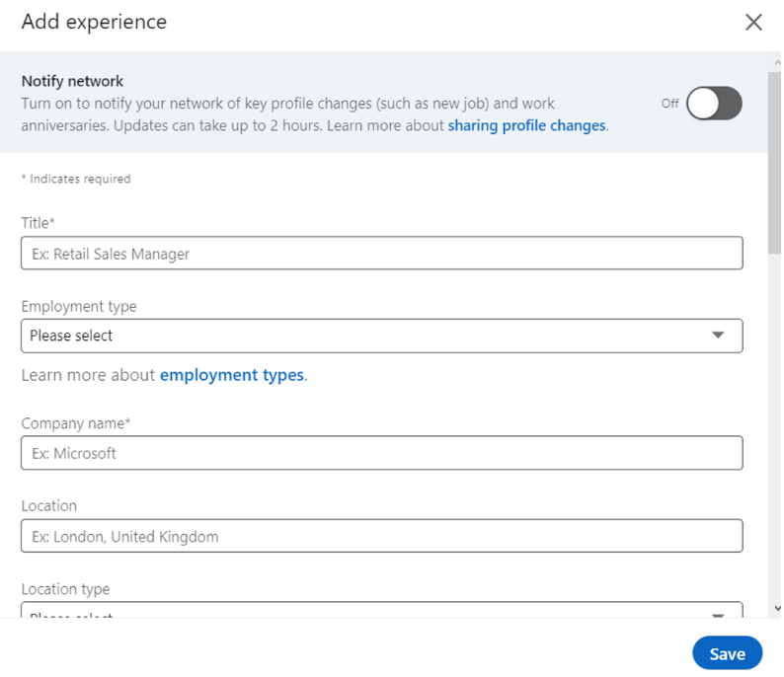Open the Employment type dropdown
The height and width of the screenshot is (677, 784).
point(381,336)
